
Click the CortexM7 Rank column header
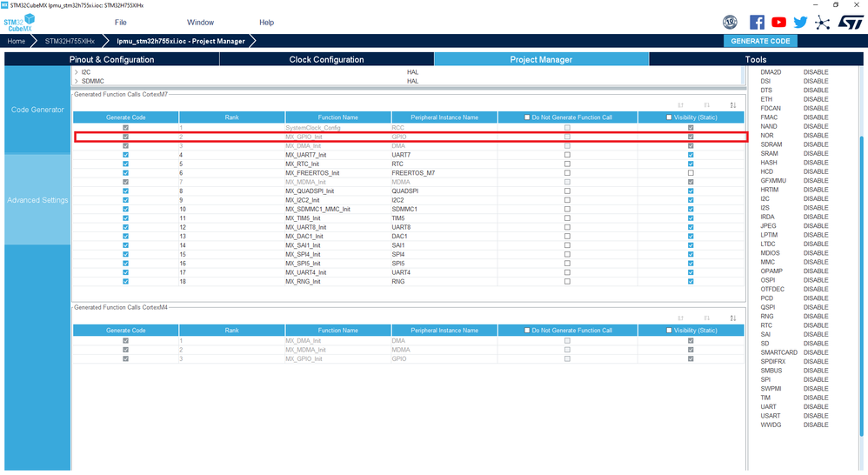coord(232,117)
